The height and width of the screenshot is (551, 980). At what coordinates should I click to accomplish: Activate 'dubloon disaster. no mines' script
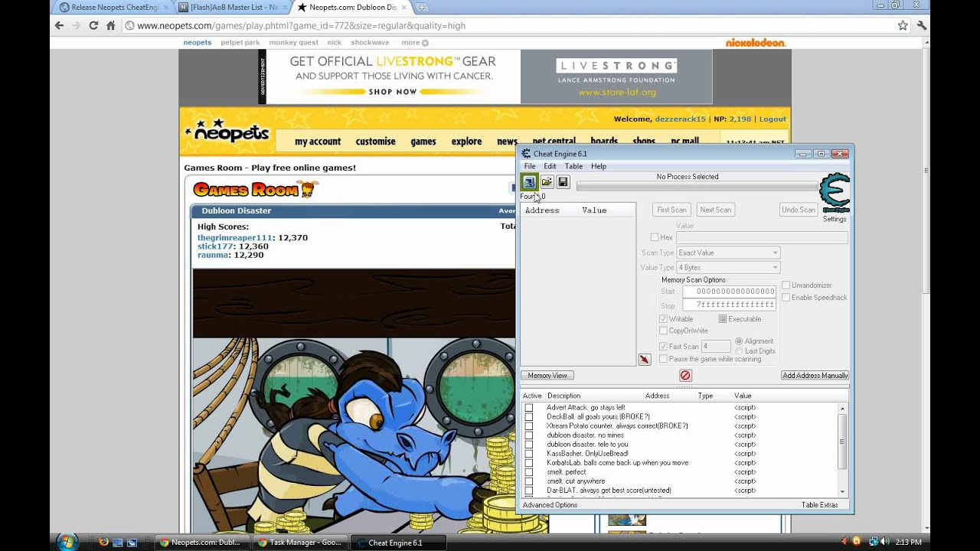coord(528,435)
